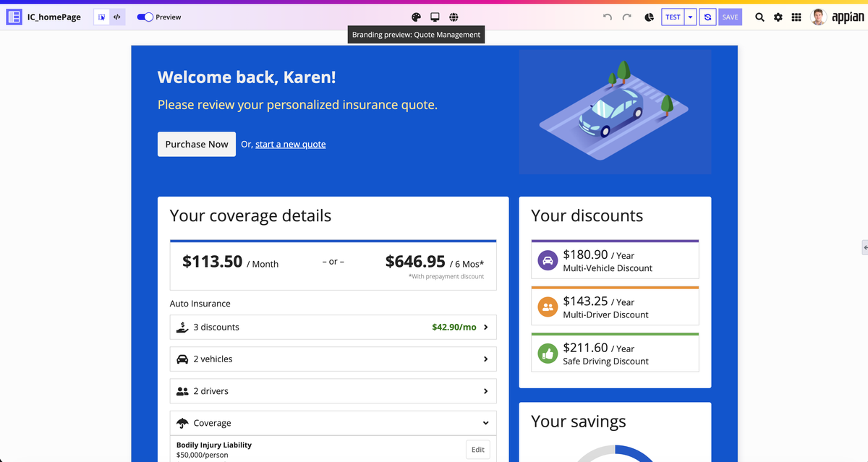
Task: Follow the start a new quote link
Action: point(290,145)
